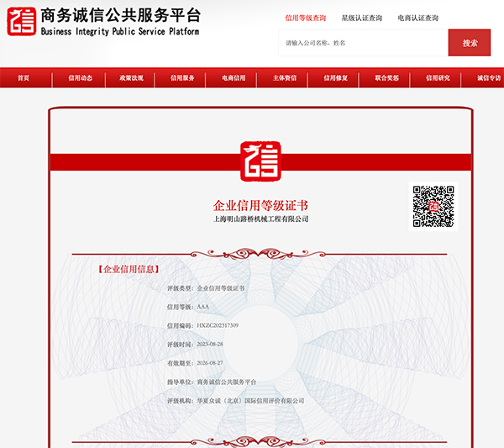Open the 政策法规 menu item
Viewport: 504px width, 448px height.
131,78
